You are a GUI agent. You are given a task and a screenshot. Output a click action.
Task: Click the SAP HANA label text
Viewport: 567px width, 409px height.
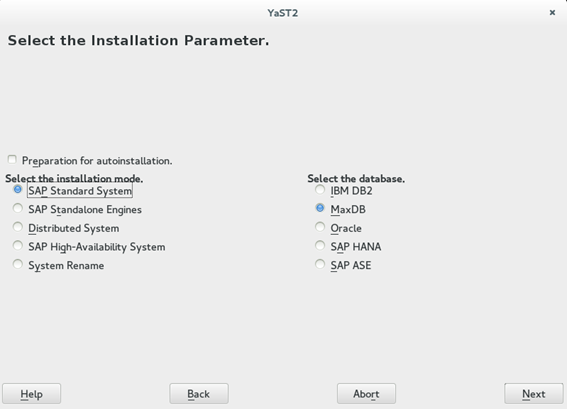(356, 247)
